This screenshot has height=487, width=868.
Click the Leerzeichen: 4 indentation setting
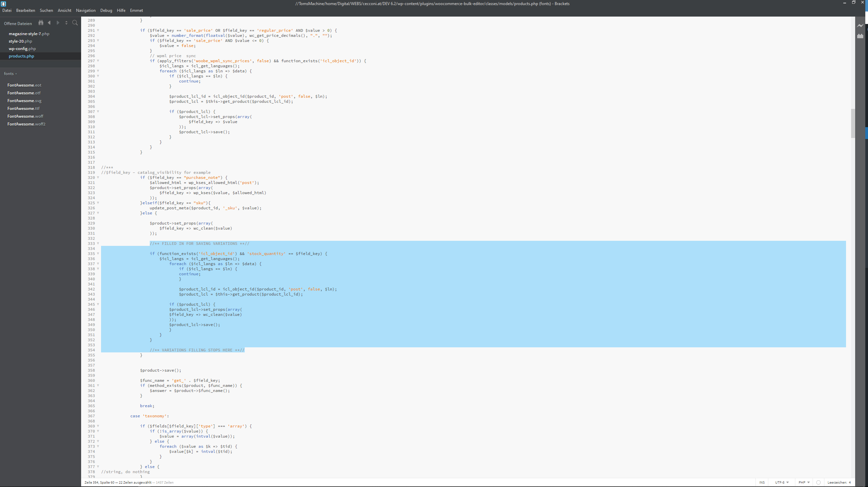[x=839, y=483]
